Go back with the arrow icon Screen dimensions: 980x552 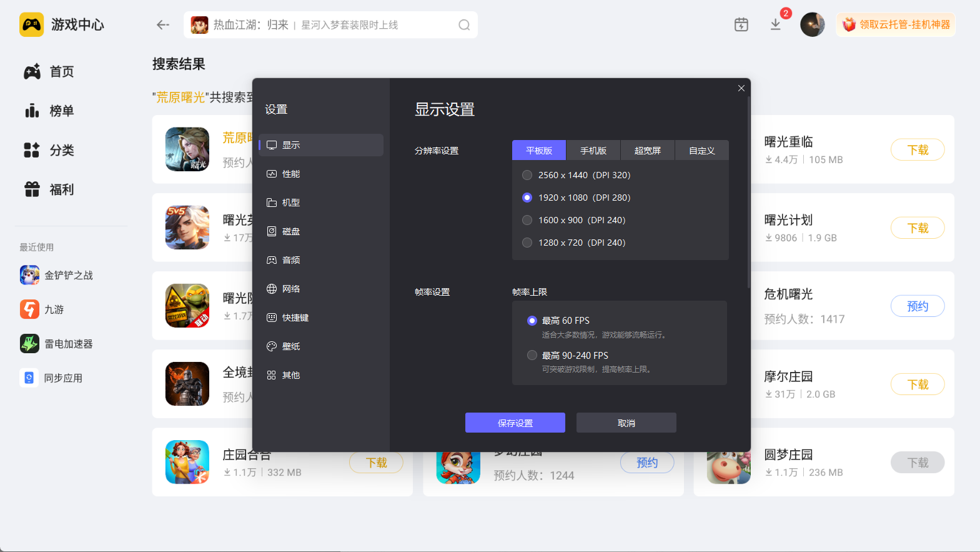click(163, 25)
